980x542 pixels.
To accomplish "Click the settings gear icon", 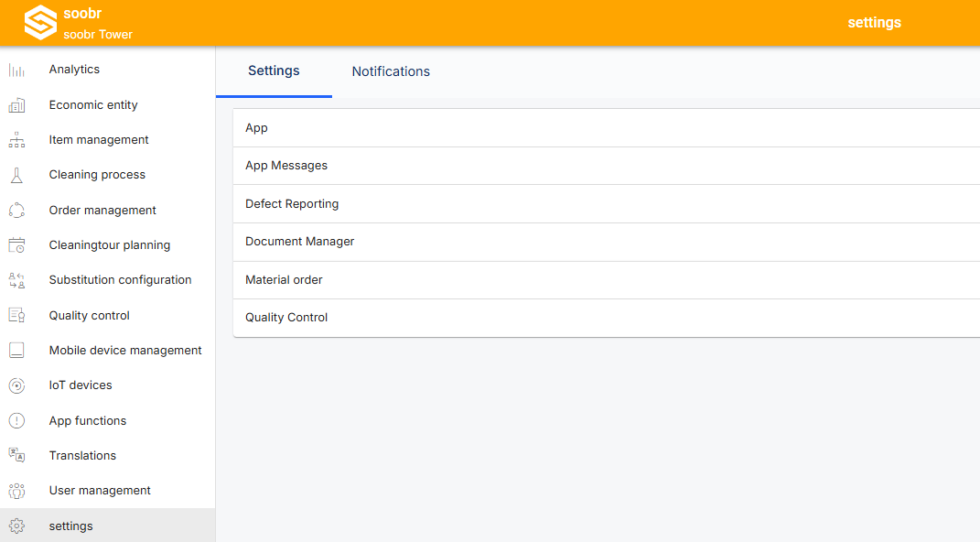I will point(16,526).
